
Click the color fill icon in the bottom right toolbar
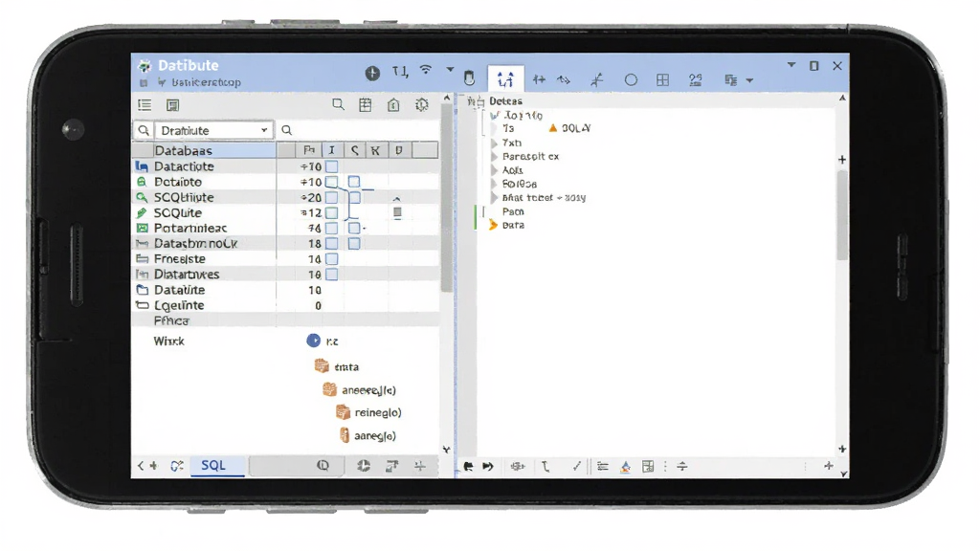pos(625,467)
